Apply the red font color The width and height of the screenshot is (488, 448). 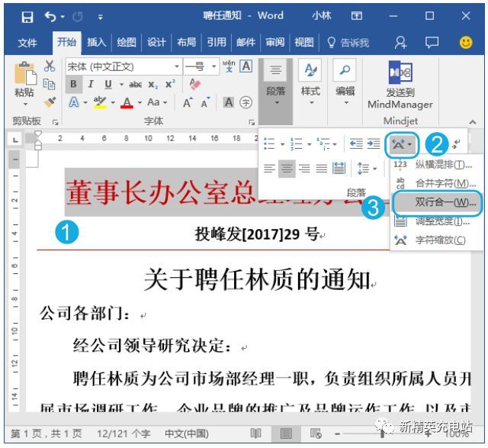click(127, 102)
